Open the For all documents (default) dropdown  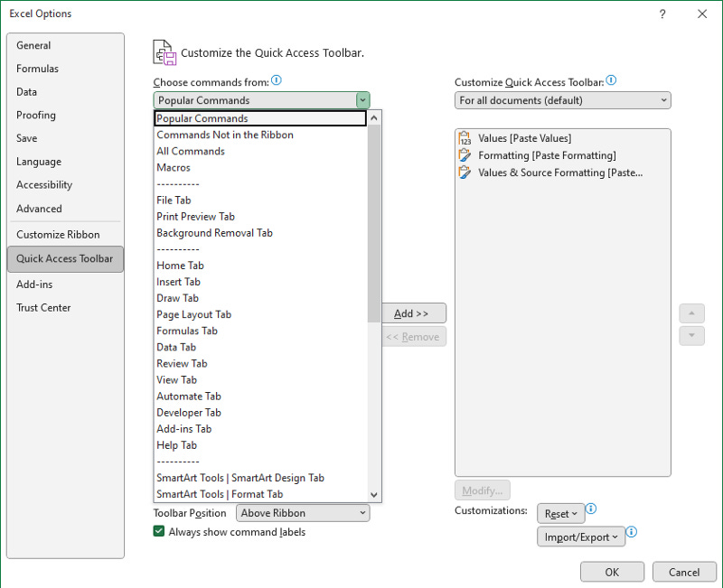pyautogui.click(x=562, y=100)
